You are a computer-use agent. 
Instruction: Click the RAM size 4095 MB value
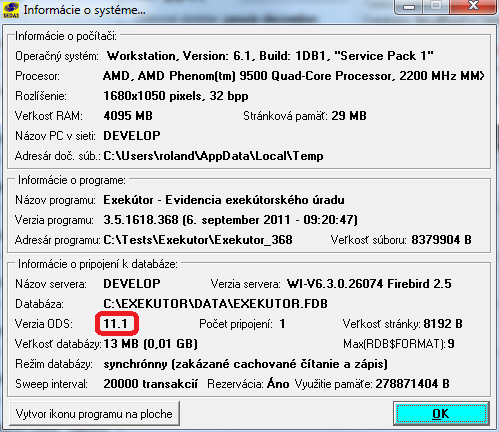[x=128, y=116]
